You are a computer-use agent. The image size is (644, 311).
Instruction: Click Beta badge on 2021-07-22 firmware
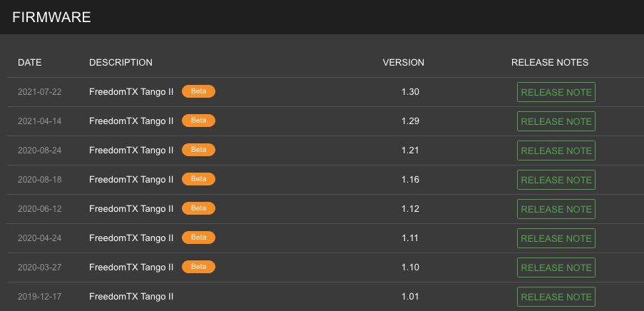198,91
